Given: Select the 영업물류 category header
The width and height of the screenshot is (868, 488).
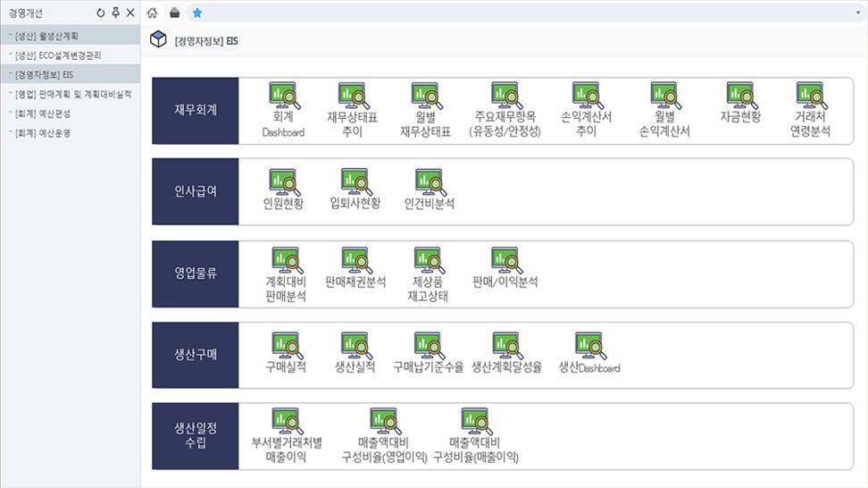Looking at the screenshot, I should point(196,273).
